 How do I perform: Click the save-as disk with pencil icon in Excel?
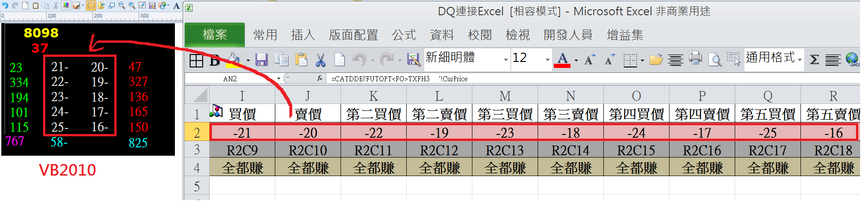pyautogui.click(x=413, y=60)
